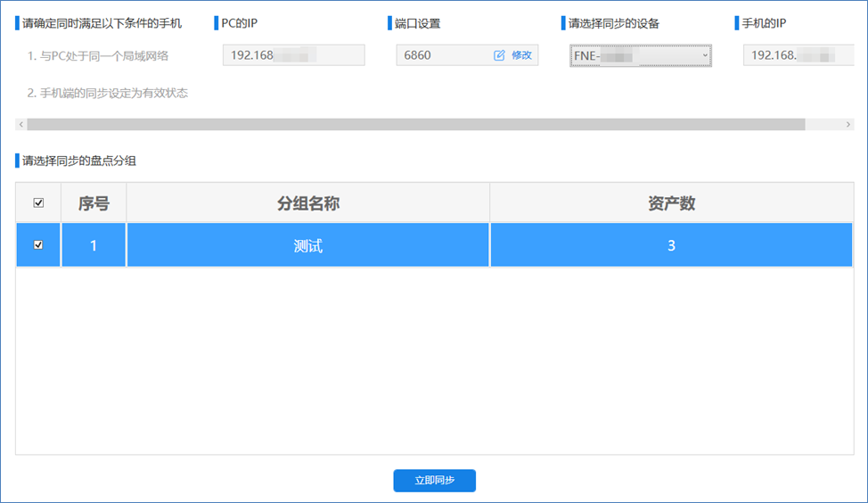868x503 pixels.
Task: Expand the sync device dropdown arrow
Action: tap(705, 56)
